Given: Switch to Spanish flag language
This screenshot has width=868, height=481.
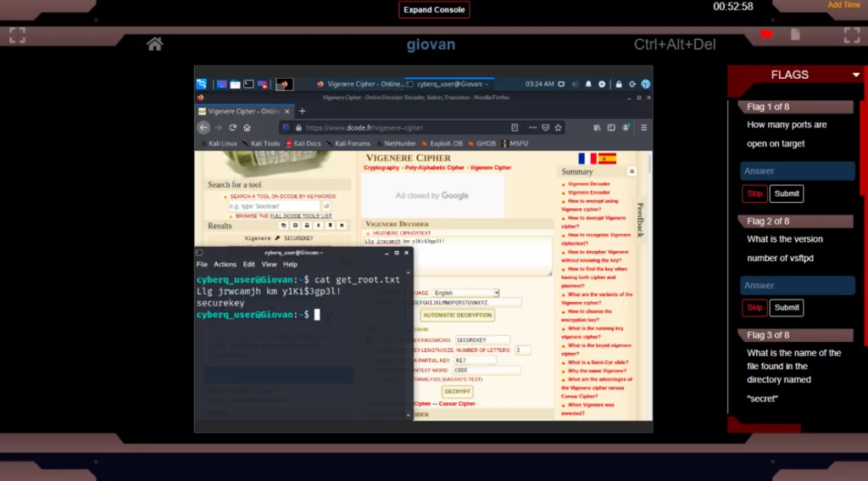Looking at the screenshot, I should coord(607,159).
